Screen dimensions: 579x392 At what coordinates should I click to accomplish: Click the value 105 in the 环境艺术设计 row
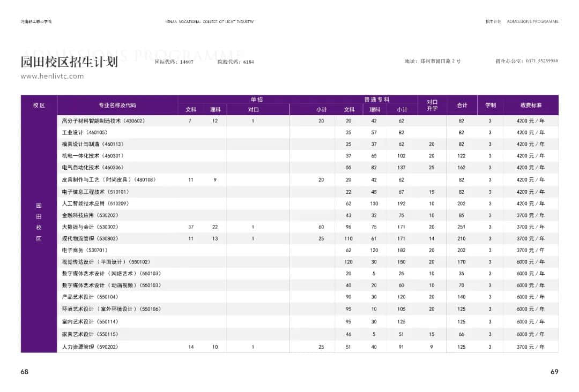click(402, 309)
